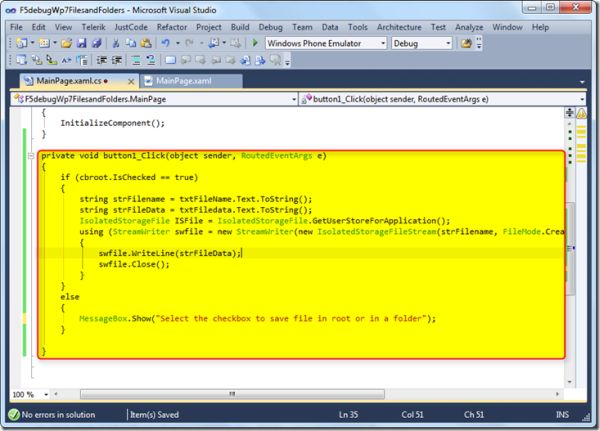Viewport: 600px width, 431px height.
Task: Switch to the MainPage.xaml tab
Action: [x=179, y=80]
